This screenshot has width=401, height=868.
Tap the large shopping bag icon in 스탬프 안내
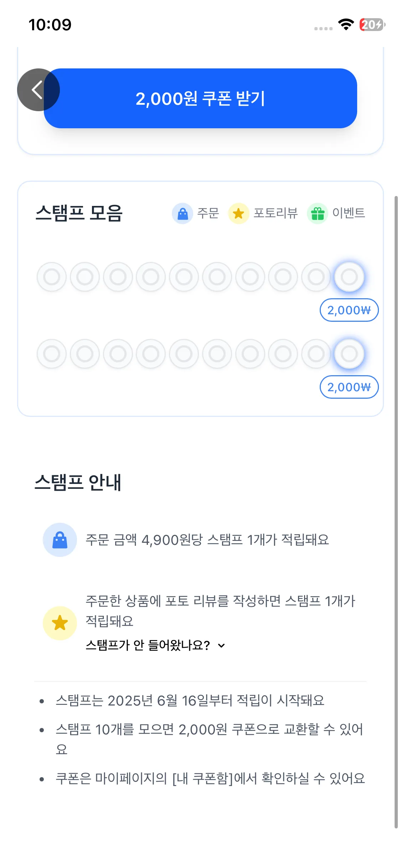60,540
